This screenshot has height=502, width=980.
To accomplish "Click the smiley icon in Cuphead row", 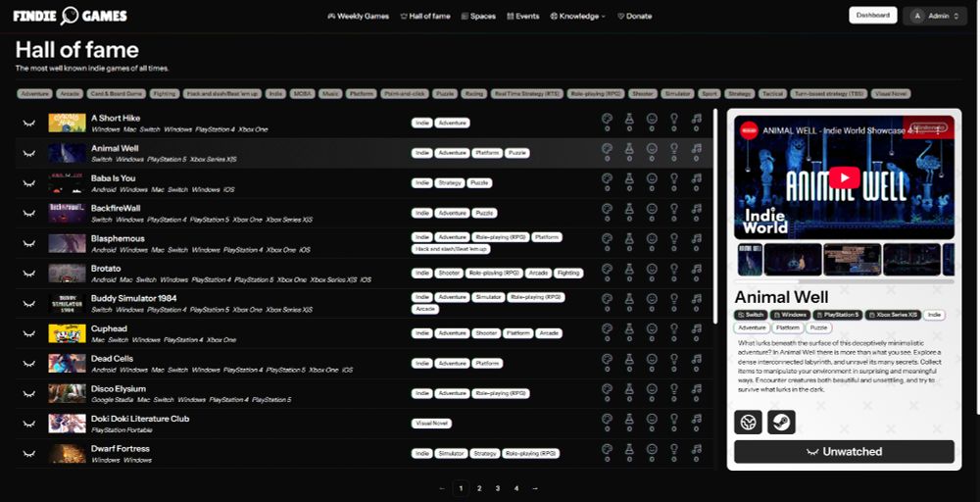I will point(652,328).
